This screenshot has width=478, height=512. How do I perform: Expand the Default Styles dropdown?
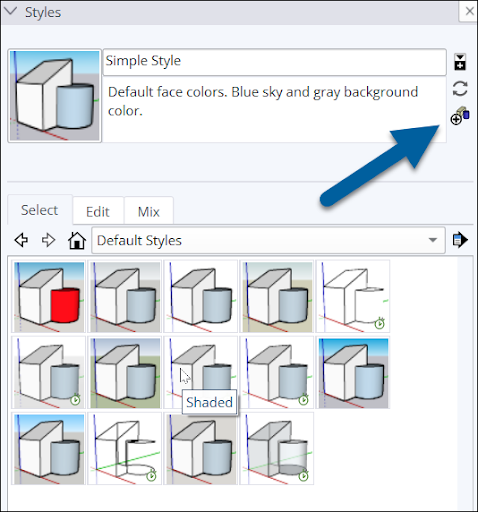click(268, 240)
